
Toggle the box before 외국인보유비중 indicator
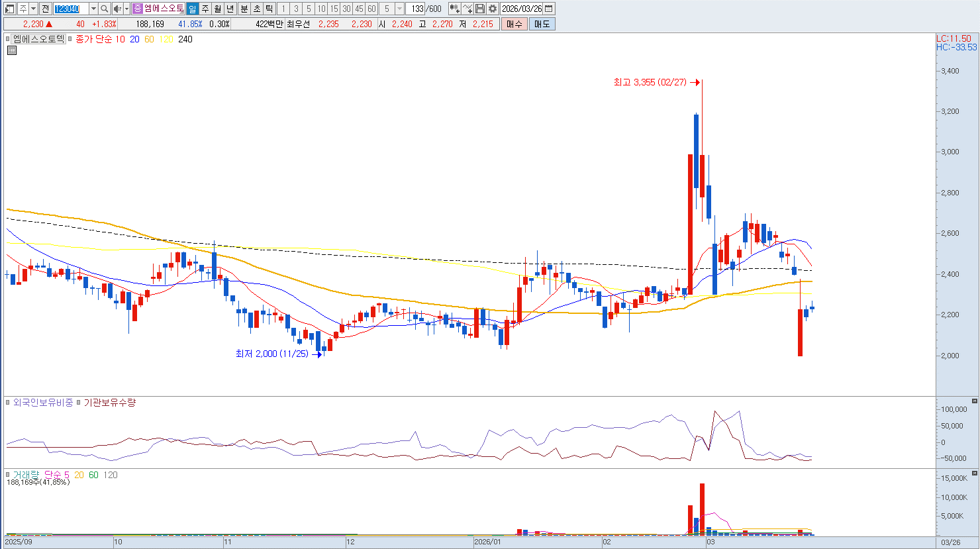click(x=9, y=402)
